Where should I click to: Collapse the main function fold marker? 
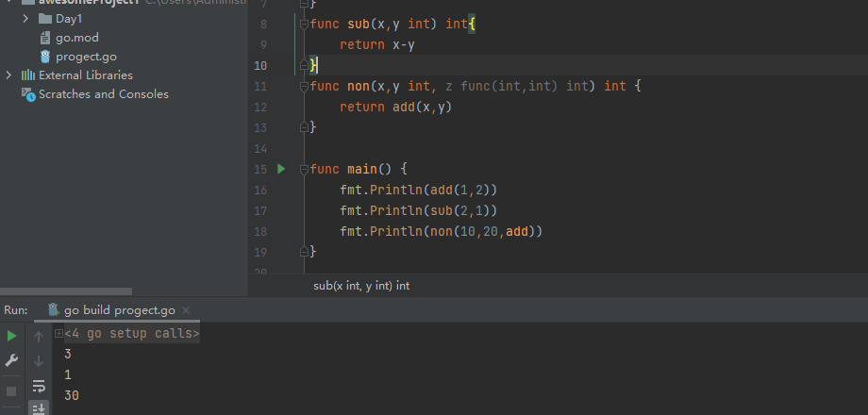pos(304,170)
